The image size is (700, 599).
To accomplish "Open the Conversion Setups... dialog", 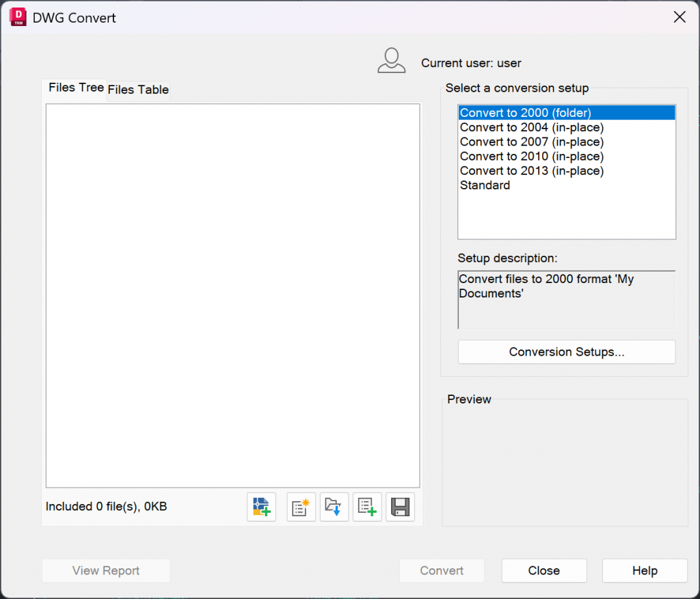I will point(567,352).
